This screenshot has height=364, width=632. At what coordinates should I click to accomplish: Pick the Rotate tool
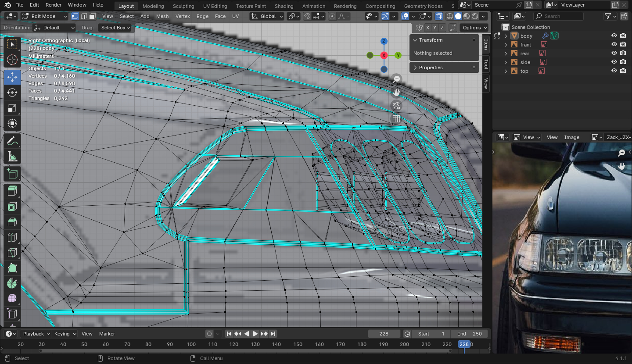(12, 93)
